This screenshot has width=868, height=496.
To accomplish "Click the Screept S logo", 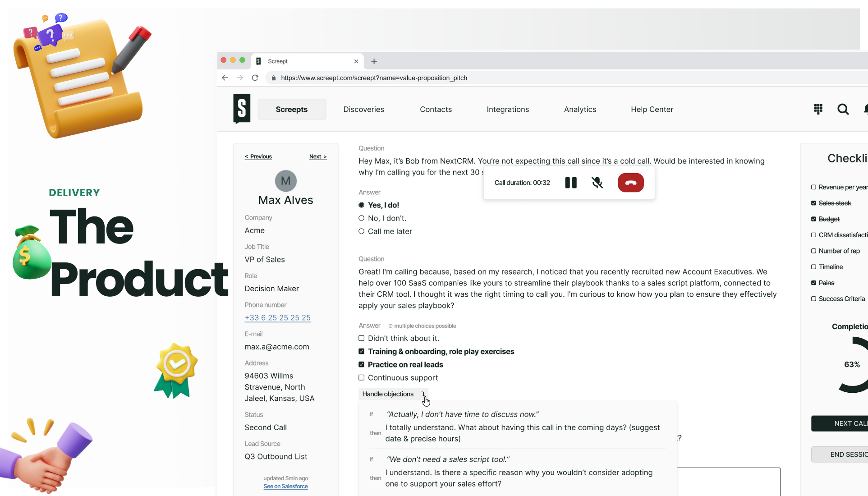I will (242, 109).
